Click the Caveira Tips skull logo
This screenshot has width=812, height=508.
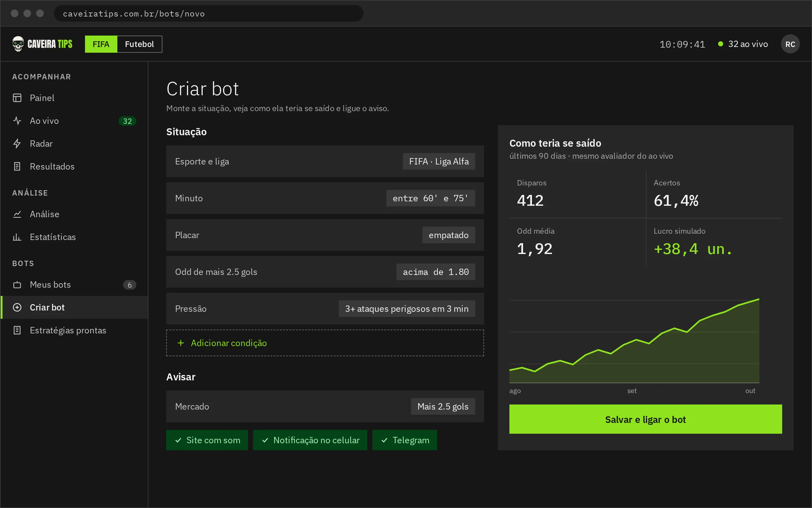[18, 44]
